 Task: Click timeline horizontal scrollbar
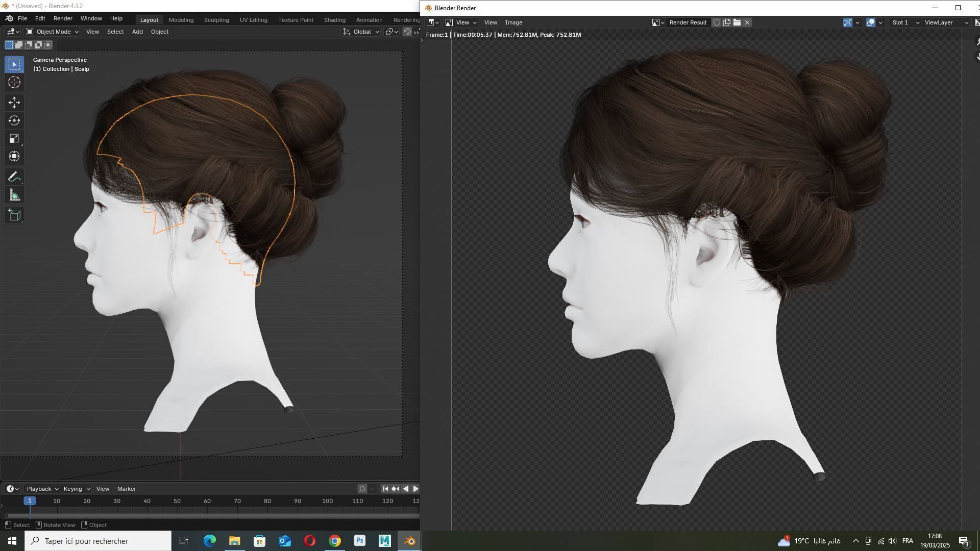point(212,516)
